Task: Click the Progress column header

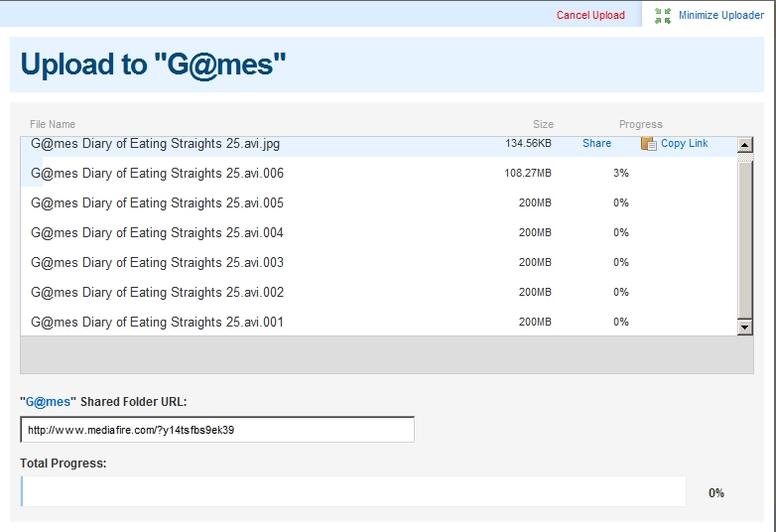Action: pyautogui.click(x=640, y=124)
